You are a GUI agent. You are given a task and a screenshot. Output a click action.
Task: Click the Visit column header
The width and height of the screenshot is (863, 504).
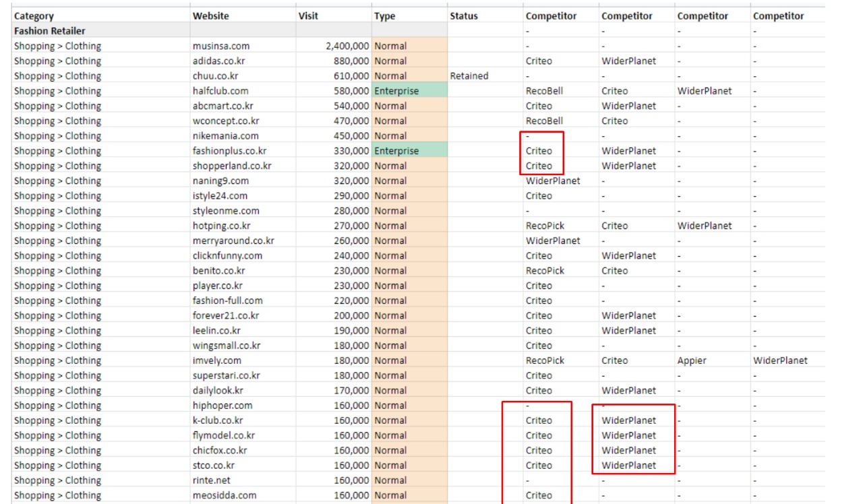tap(308, 16)
